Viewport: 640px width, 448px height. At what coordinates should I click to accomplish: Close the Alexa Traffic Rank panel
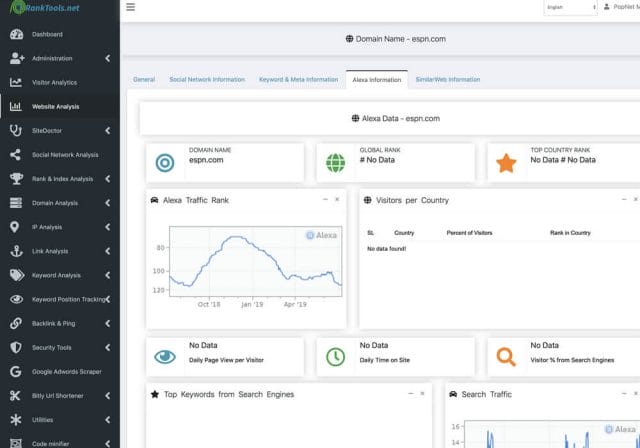pyautogui.click(x=336, y=199)
